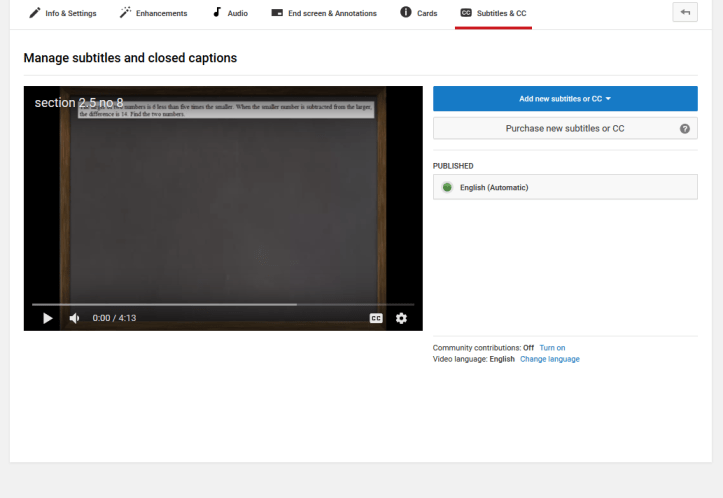Viewport: 723px width, 498px height.
Task: Open the Info & Settings tab
Action: tap(63, 13)
